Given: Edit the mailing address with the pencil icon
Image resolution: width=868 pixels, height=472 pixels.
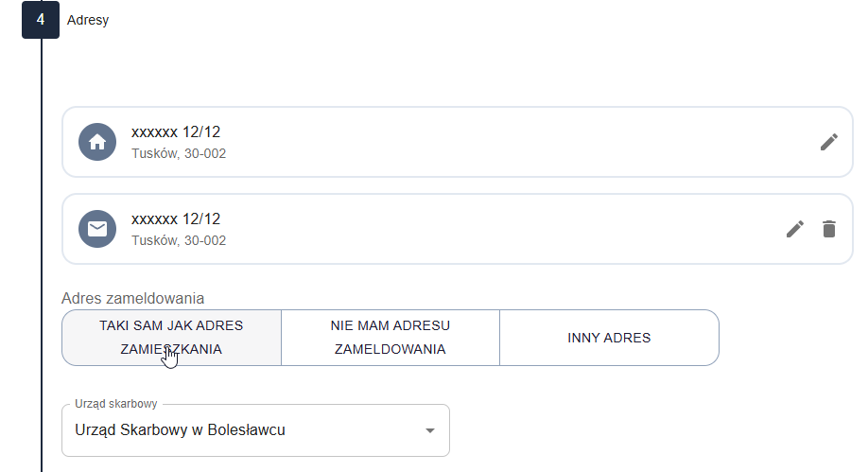Looking at the screenshot, I should 795,229.
